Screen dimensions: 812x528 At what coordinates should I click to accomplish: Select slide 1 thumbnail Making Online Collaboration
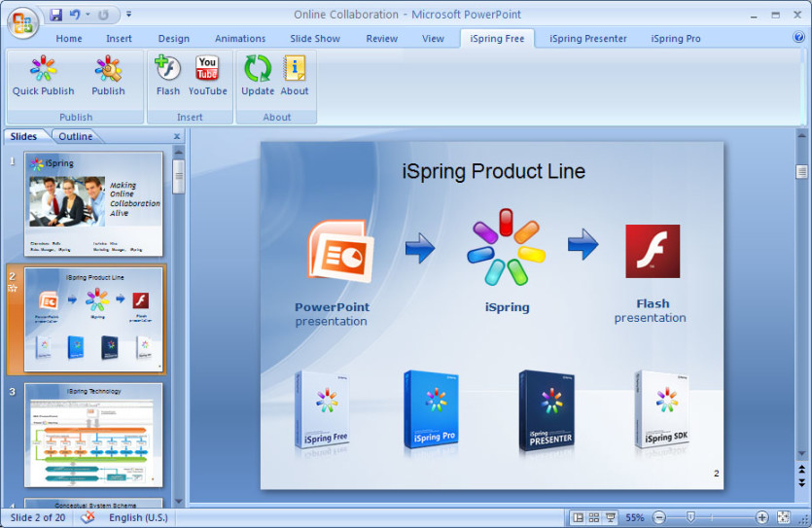93,204
